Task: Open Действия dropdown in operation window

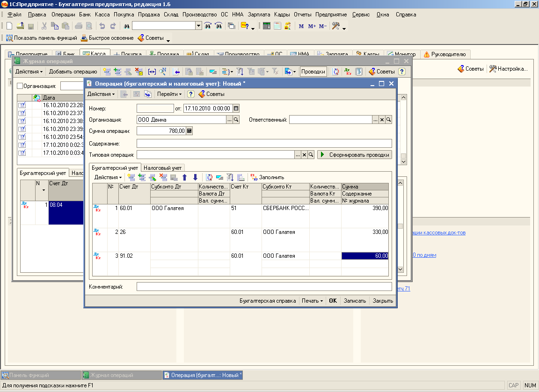Action: pyautogui.click(x=101, y=94)
